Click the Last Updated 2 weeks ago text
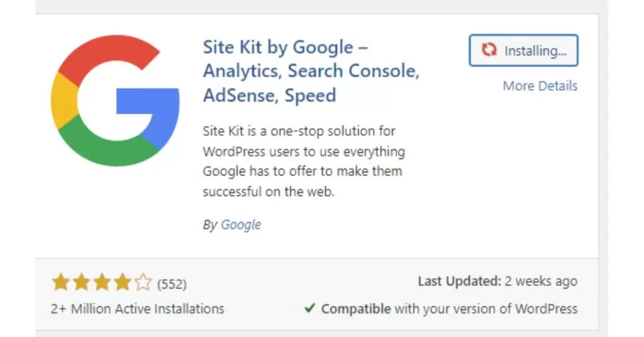Screen dimensions: 644x337 498,281
